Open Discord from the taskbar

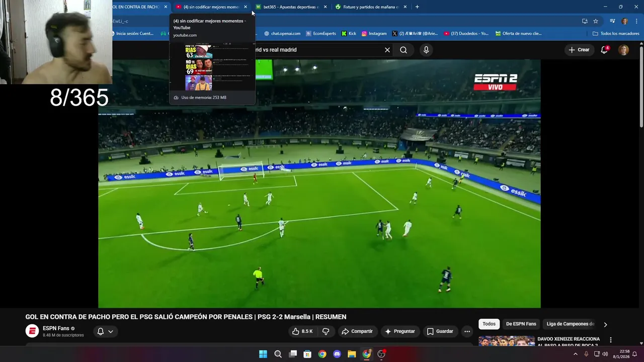337,354
